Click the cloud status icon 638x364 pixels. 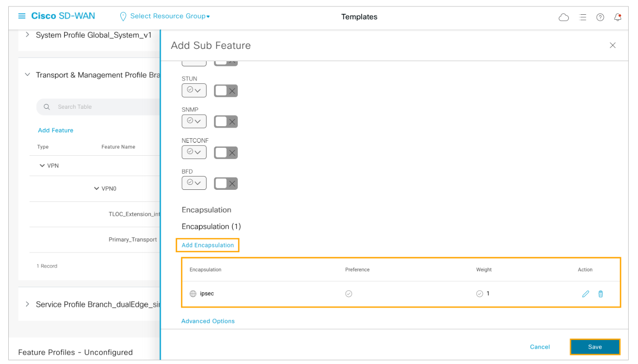coord(563,18)
